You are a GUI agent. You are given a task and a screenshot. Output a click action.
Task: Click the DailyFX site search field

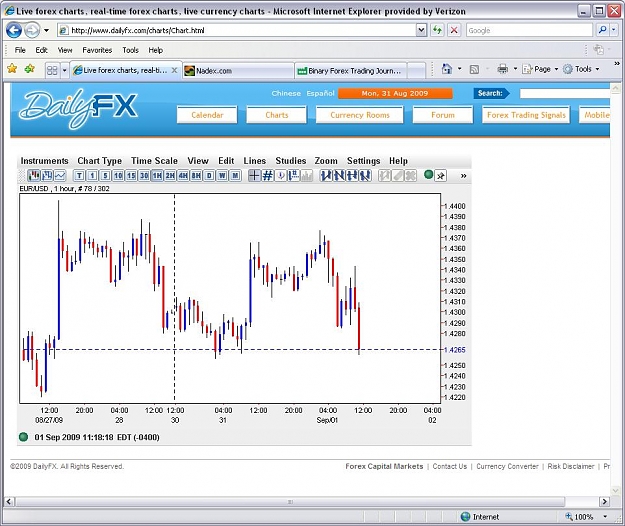[x=565, y=94]
